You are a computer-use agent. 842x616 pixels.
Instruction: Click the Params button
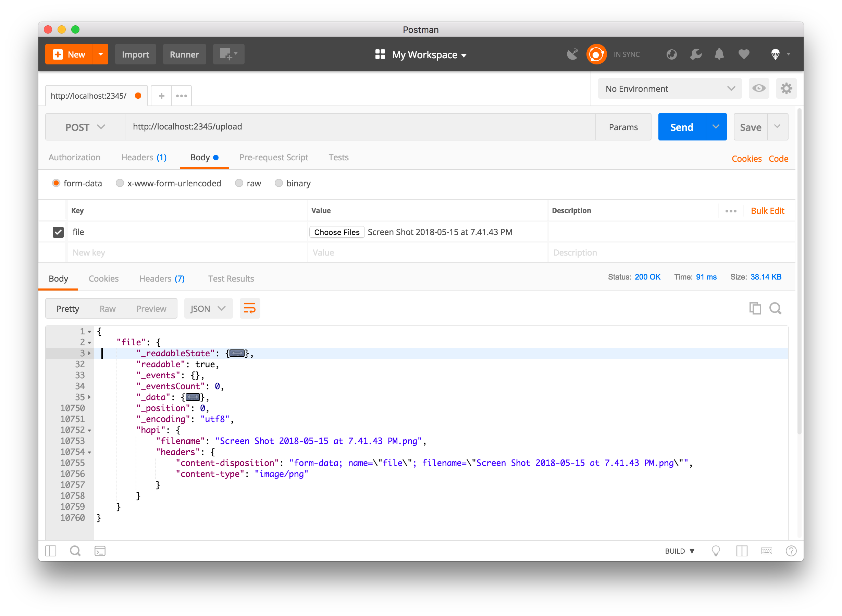click(x=623, y=127)
